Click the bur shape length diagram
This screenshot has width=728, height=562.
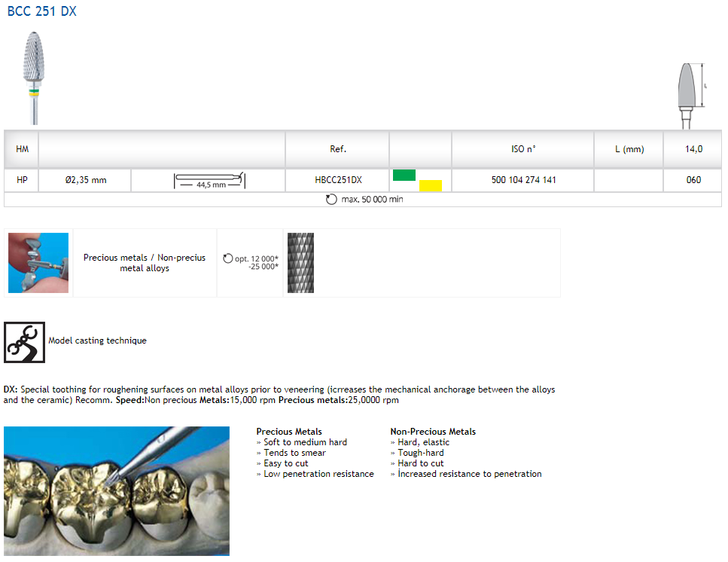(x=689, y=95)
